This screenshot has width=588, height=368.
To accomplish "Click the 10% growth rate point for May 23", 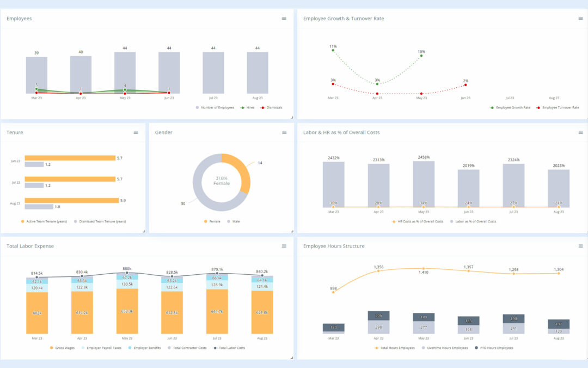I will tap(421, 56).
